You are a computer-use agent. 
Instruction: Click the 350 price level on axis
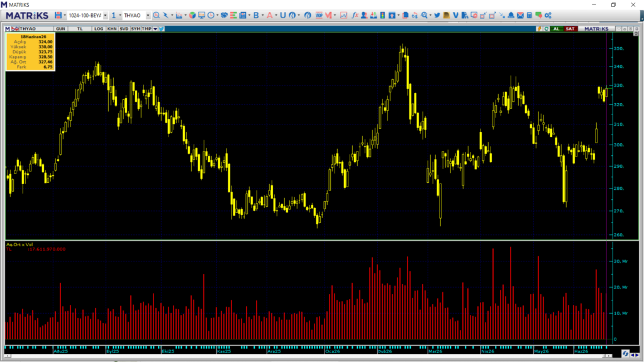click(619, 48)
